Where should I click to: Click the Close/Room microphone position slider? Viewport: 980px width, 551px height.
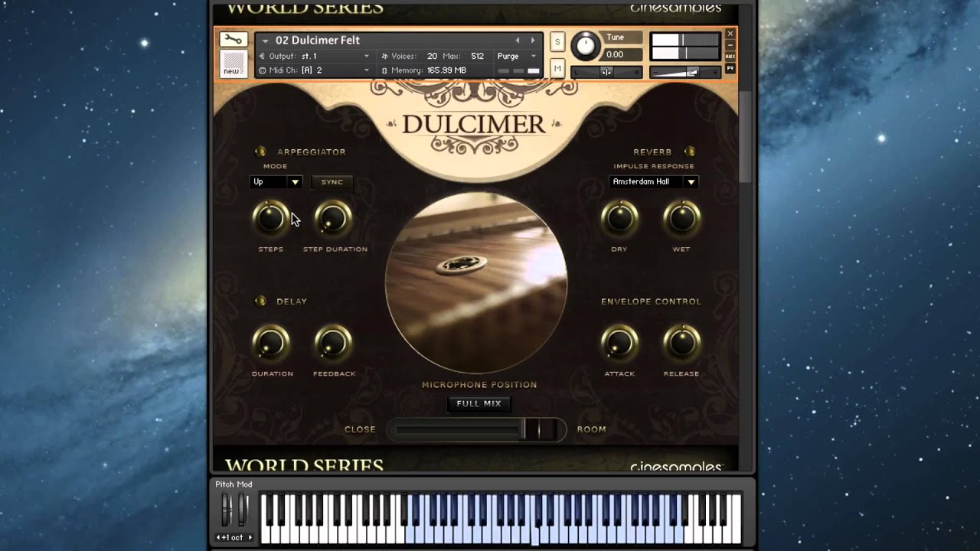(476, 429)
